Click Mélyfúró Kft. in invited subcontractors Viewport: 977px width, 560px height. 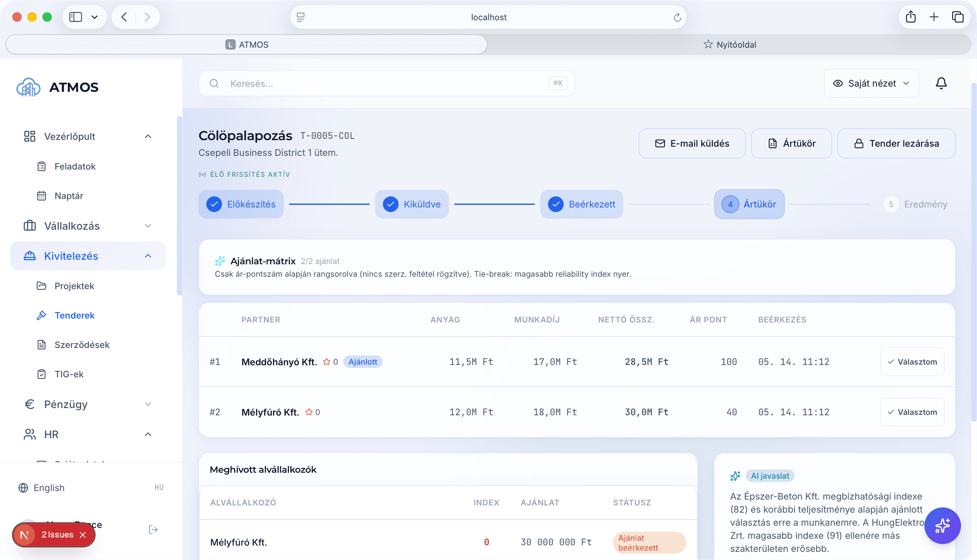click(239, 542)
